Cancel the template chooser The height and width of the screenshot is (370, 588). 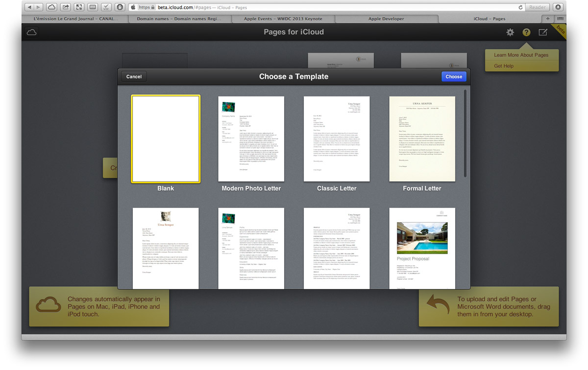pyautogui.click(x=134, y=76)
